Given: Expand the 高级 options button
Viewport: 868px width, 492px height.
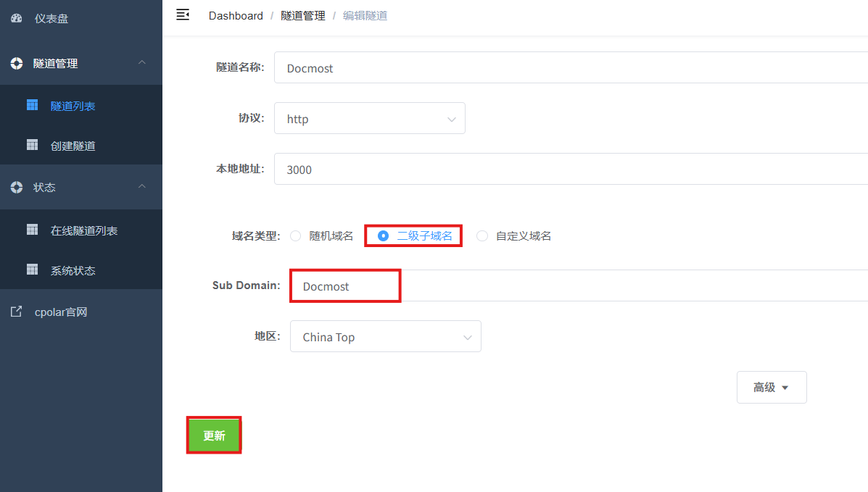Looking at the screenshot, I should point(772,388).
